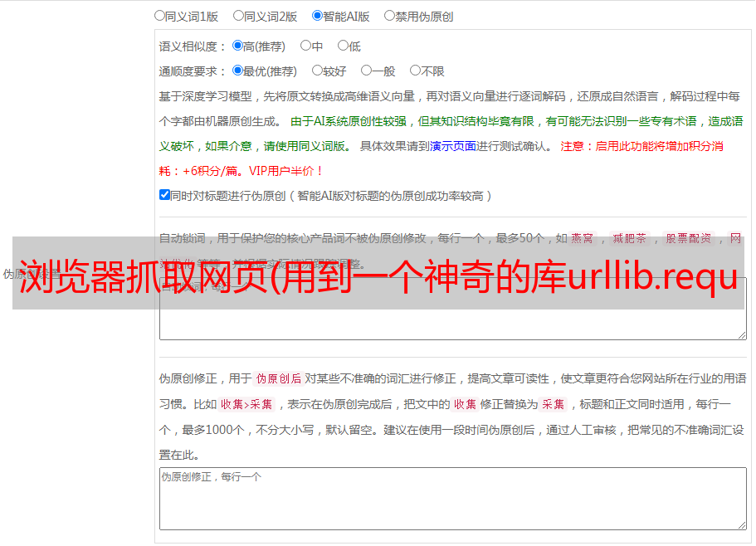Viewport: 756px width, 546px height.
Task: Set 语义相似度 to 中
Action: [x=305, y=46]
